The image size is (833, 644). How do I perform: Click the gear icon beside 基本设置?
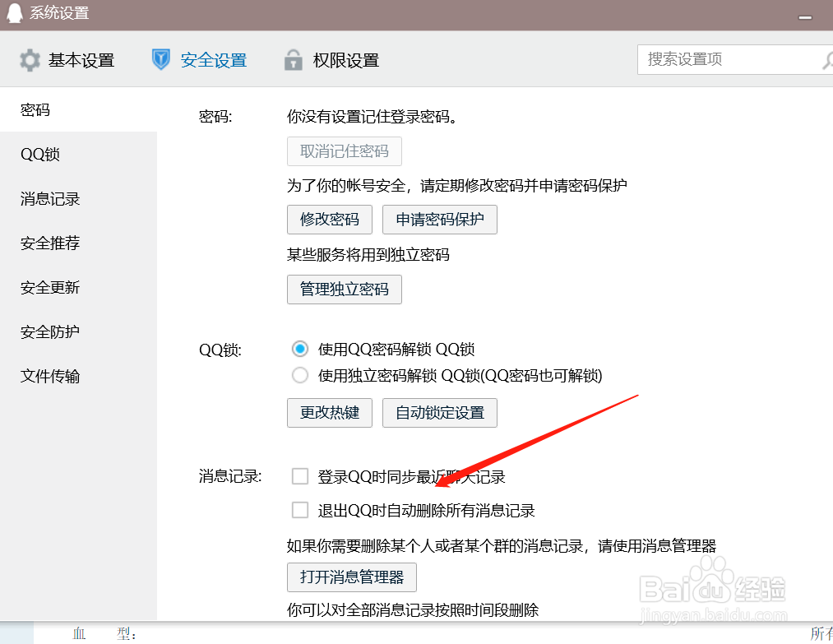[x=30, y=60]
